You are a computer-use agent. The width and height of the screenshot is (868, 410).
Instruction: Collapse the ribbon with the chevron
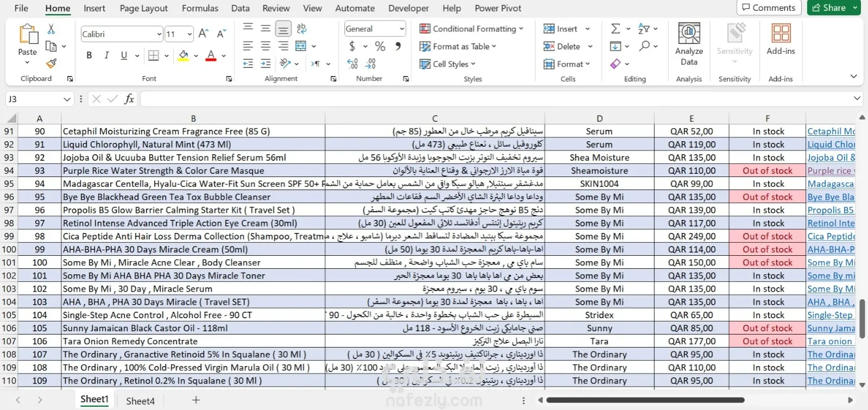(x=854, y=76)
